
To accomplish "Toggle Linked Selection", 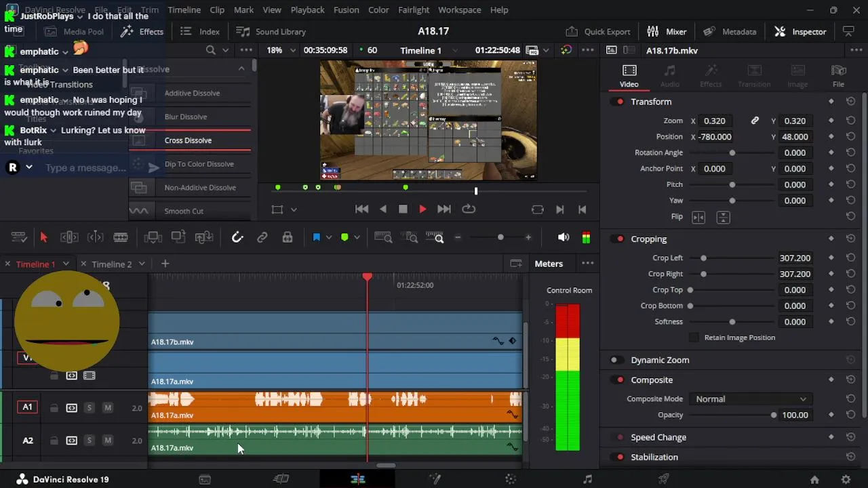I will (x=262, y=237).
